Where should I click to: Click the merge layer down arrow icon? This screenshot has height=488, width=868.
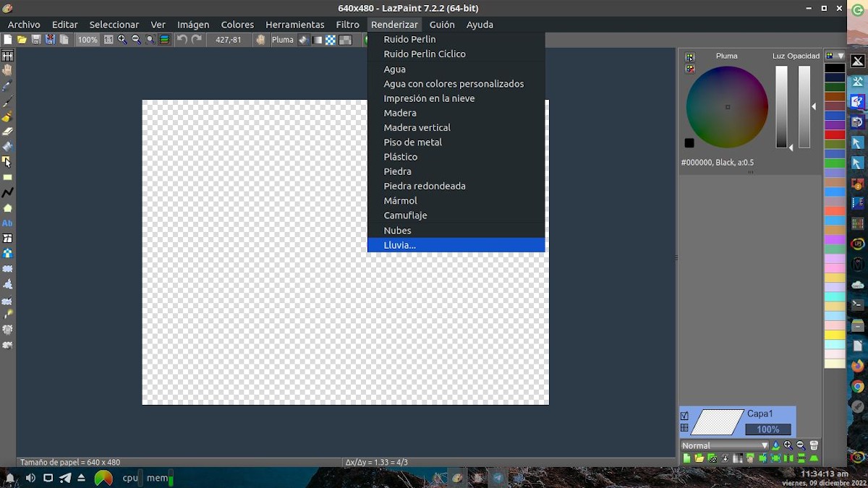[725, 458]
